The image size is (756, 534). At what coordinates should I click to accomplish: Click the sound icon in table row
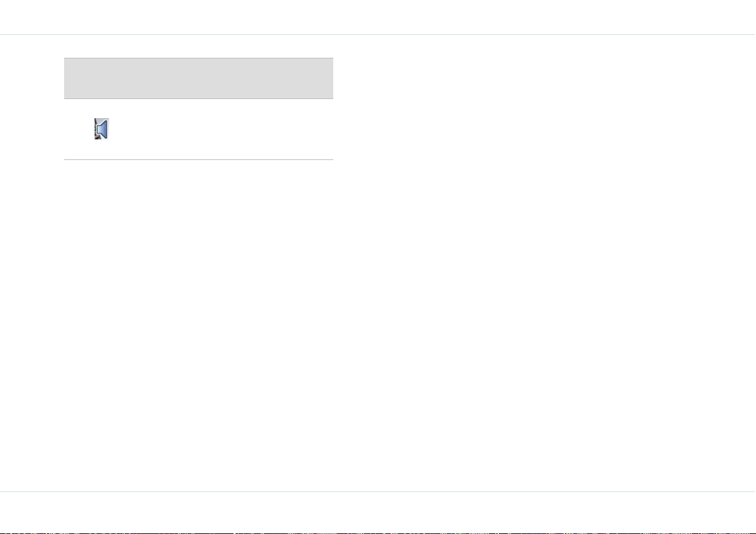(102, 129)
